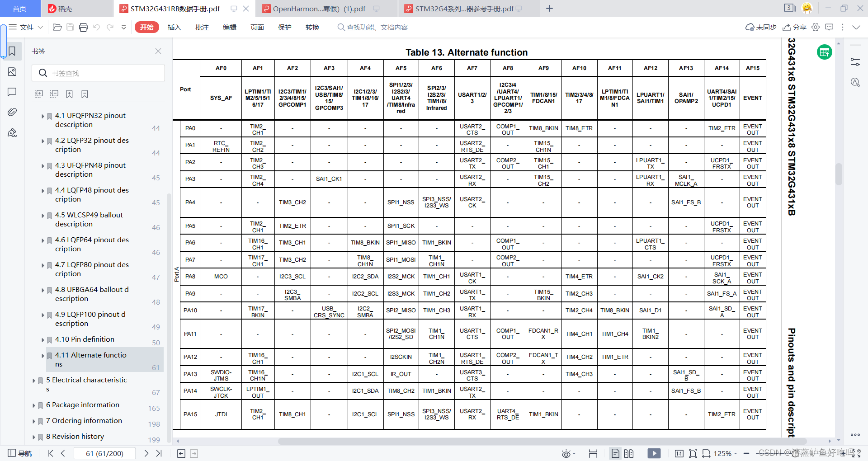Viewport: 868px width, 461px height.
Task: Open the 稻壳 tab
Action: click(x=77, y=9)
